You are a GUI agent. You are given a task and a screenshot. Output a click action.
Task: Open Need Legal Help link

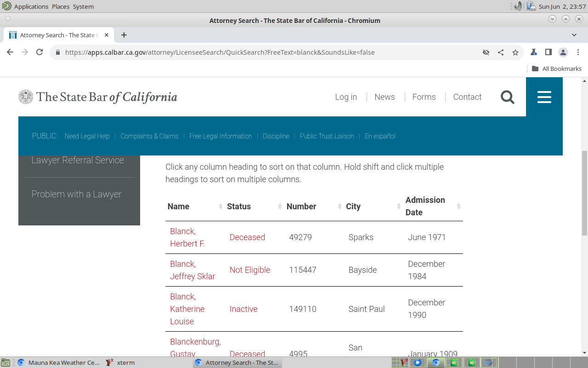87,136
